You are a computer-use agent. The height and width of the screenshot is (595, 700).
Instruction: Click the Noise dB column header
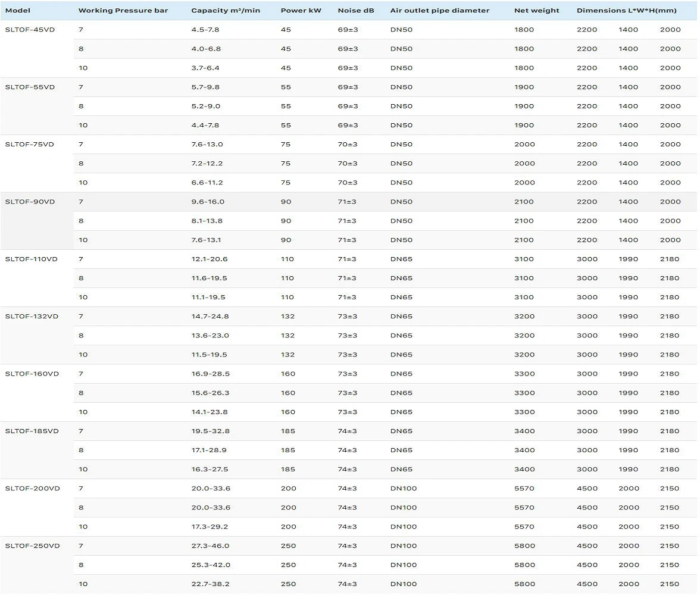click(356, 10)
